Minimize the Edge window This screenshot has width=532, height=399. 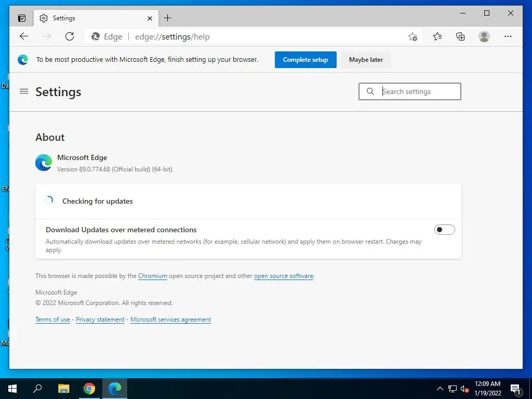[x=463, y=13]
